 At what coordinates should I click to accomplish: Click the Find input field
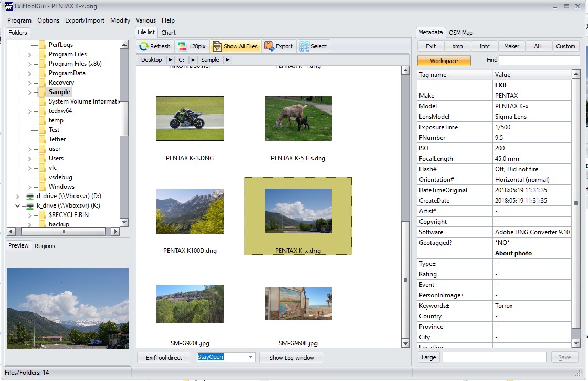(539, 60)
